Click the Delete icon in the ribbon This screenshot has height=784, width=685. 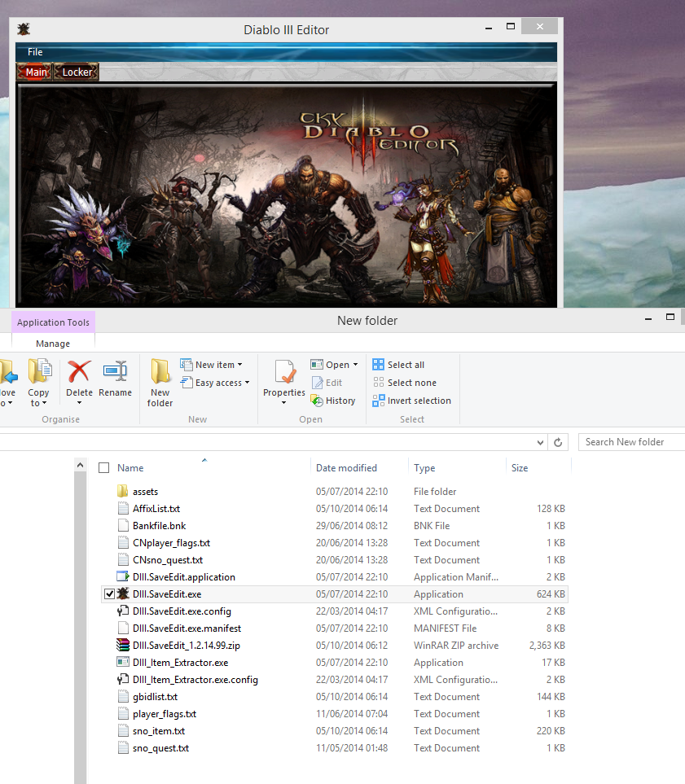(x=79, y=373)
